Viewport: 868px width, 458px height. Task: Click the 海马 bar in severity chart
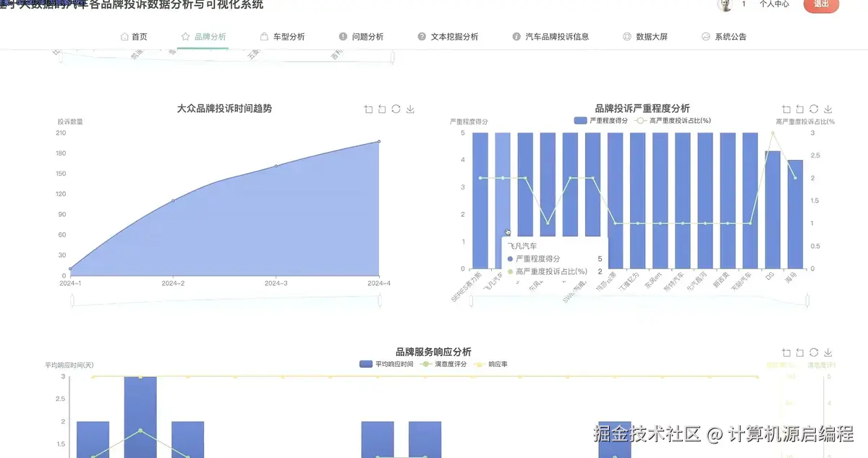tap(795, 215)
